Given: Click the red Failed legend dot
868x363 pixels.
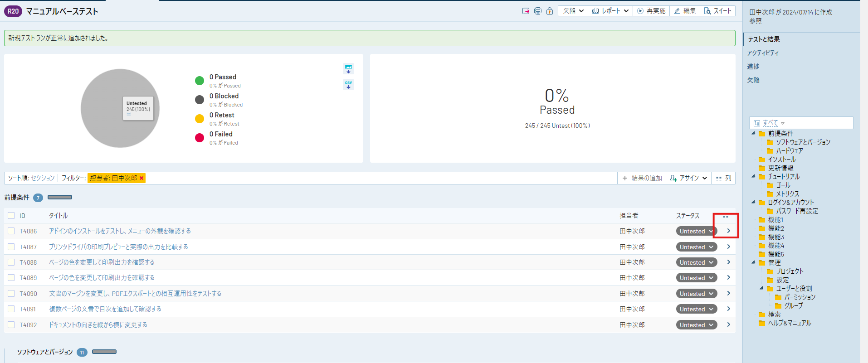Looking at the screenshot, I should pos(200,138).
